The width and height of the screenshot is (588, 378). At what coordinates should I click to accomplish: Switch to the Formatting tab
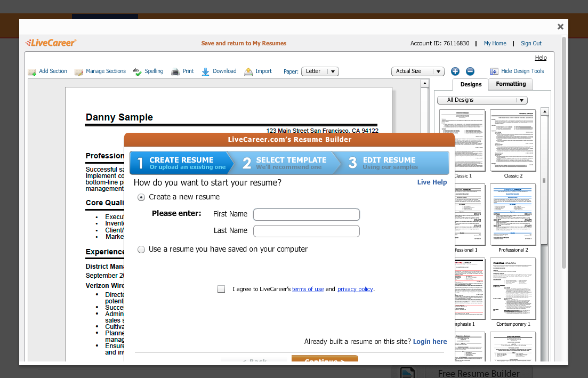click(x=511, y=84)
